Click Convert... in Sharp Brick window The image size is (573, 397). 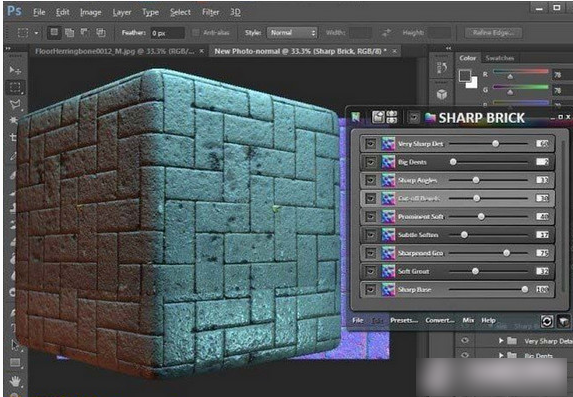[x=440, y=320]
